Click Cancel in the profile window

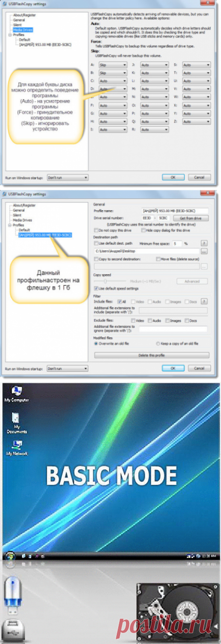[199, 368]
